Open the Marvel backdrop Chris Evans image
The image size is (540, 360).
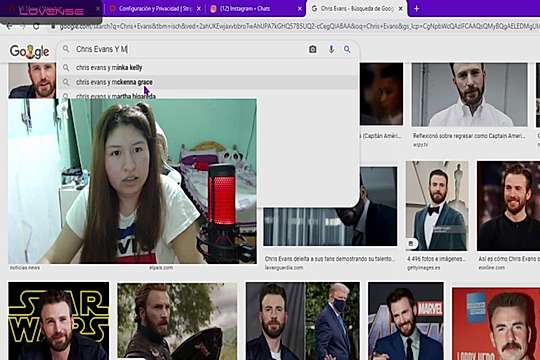[x=406, y=321]
